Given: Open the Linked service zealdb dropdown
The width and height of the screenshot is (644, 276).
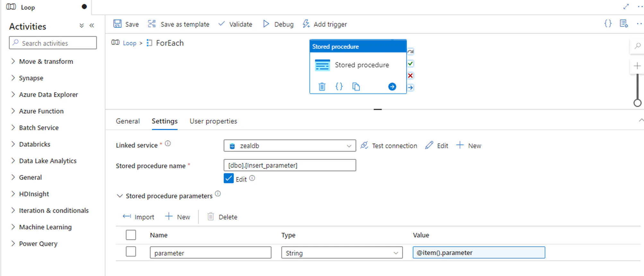Looking at the screenshot, I should pyautogui.click(x=290, y=146).
